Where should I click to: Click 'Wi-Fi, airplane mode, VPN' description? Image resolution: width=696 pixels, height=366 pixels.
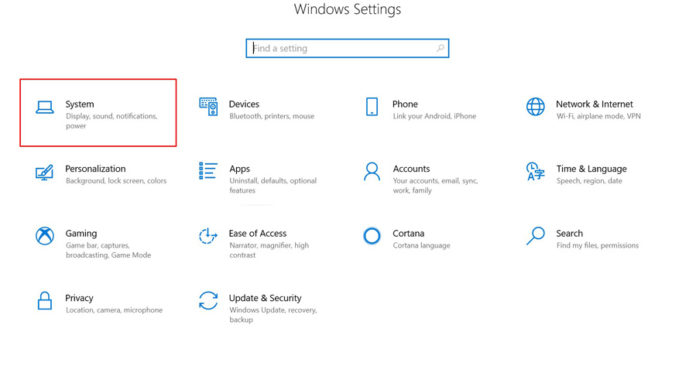point(599,116)
